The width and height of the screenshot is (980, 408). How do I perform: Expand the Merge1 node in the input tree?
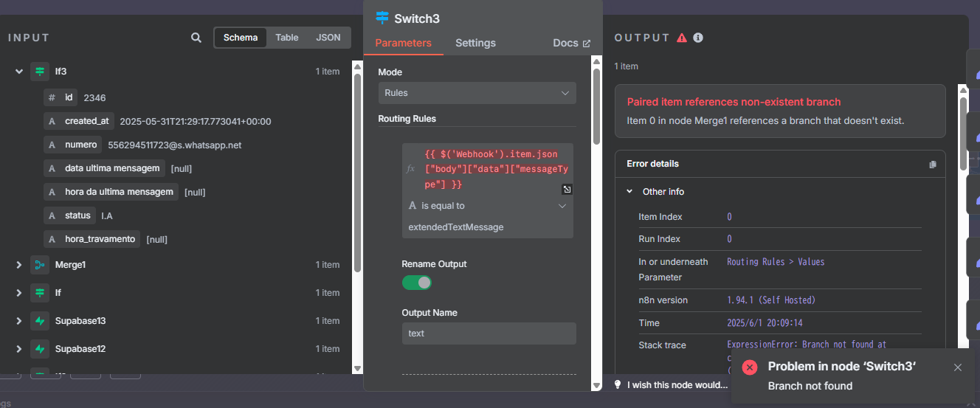[x=19, y=265]
